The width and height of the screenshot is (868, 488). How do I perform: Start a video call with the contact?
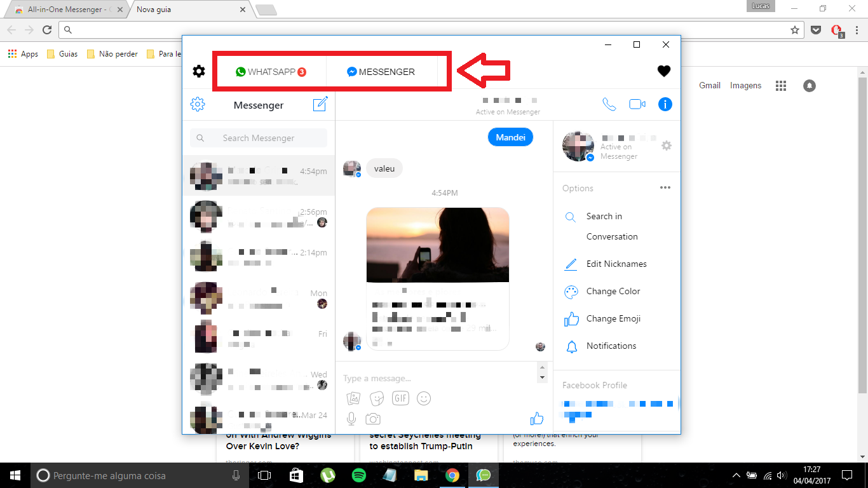[637, 104]
